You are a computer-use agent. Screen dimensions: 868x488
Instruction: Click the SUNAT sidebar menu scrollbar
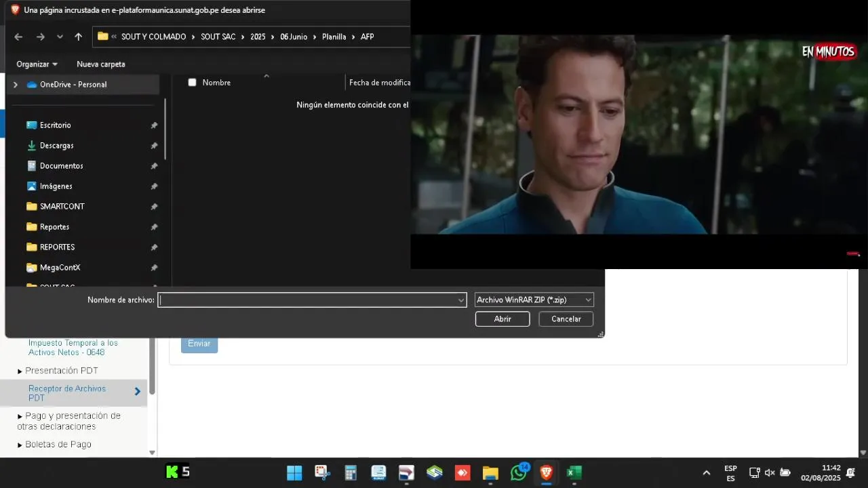(x=152, y=366)
